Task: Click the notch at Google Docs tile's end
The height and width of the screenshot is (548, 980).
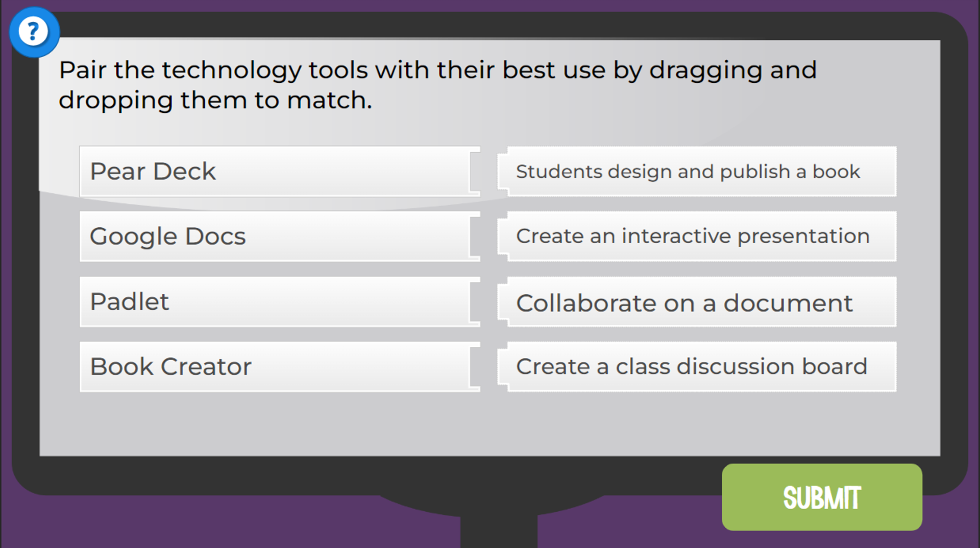Action: [475, 236]
